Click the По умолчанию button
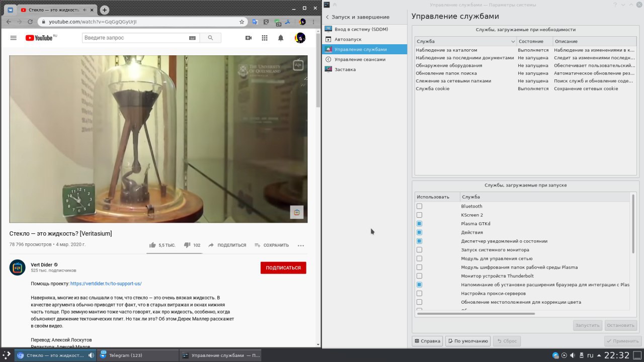The width and height of the screenshot is (644, 362). [x=467, y=341]
